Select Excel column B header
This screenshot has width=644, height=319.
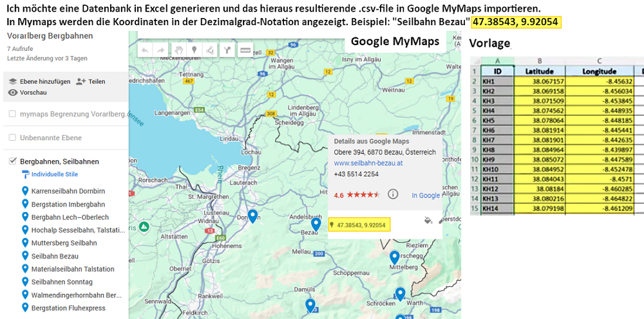coord(539,61)
